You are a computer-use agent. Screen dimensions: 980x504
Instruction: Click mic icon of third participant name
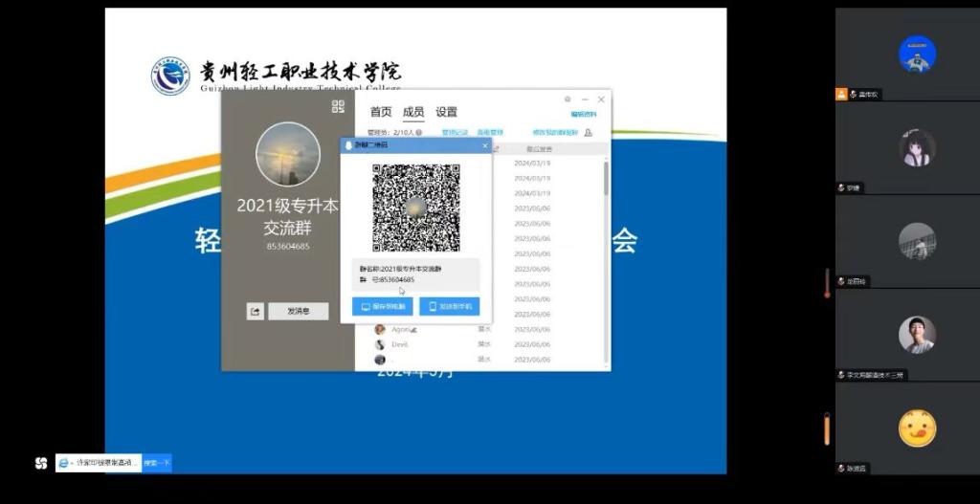[x=842, y=282]
